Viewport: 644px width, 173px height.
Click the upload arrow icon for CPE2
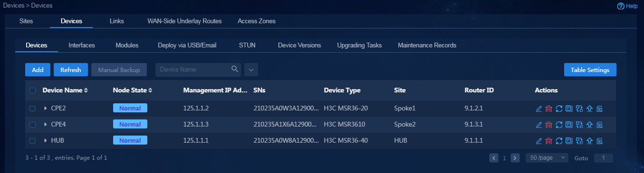[x=589, y=109]
